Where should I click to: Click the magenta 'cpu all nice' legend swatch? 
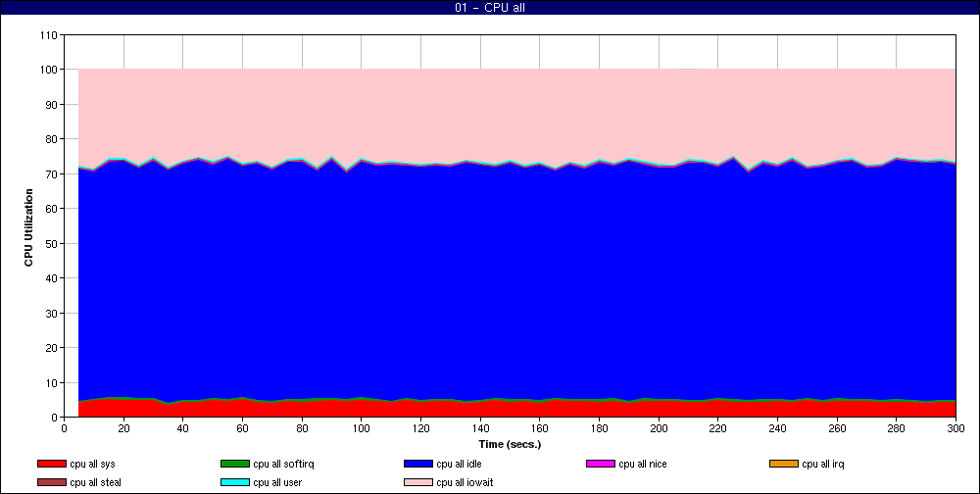pos(601,464)
